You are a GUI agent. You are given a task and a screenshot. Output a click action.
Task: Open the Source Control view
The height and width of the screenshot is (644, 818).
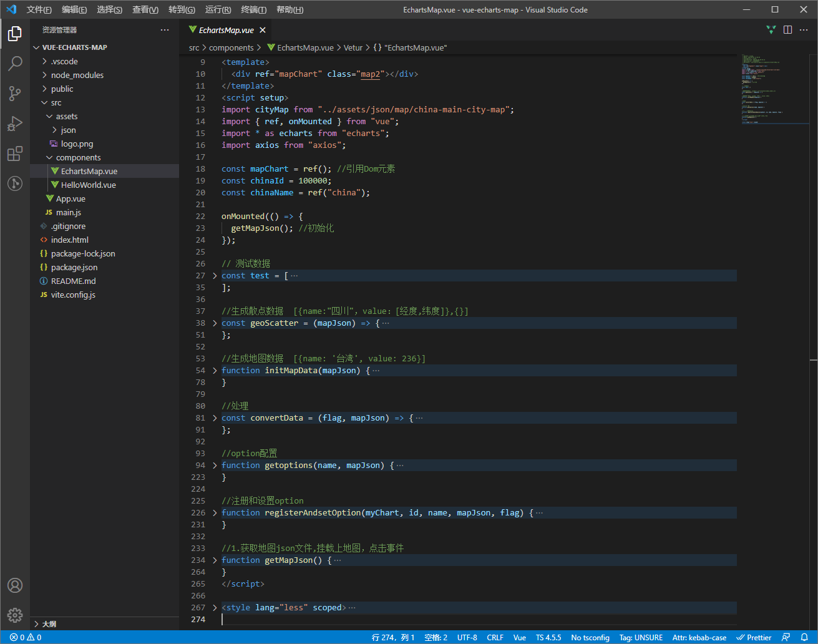point(15,94)
